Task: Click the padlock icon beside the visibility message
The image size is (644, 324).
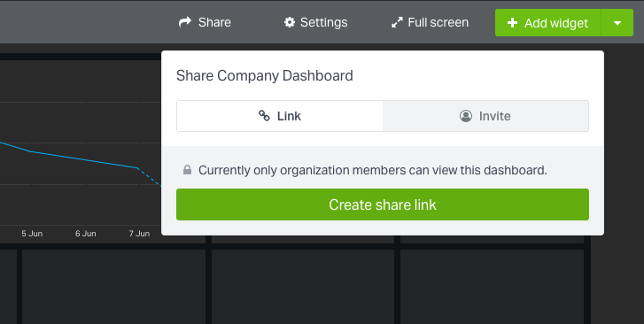Action: coord(187,170)
